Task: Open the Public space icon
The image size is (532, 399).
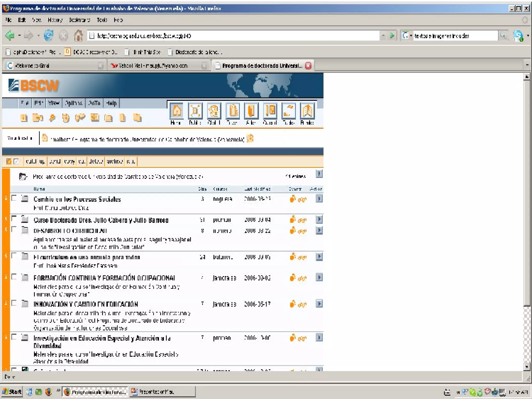Action: [195, 111]
